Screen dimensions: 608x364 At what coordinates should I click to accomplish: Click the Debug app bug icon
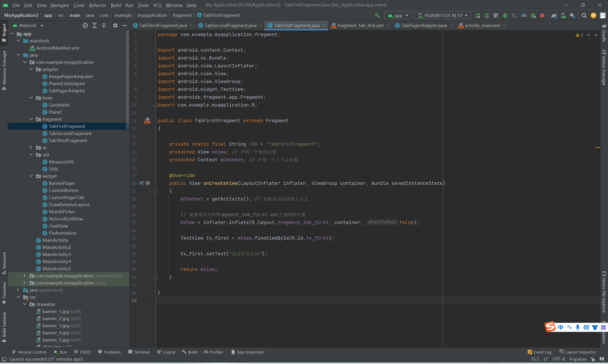pyautogui.click(x=505, y=15)
